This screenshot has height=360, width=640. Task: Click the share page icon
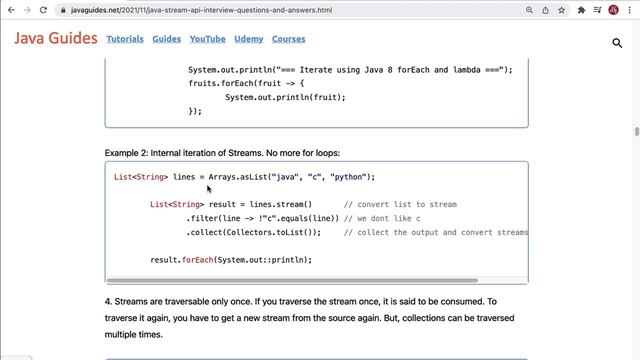545,10
